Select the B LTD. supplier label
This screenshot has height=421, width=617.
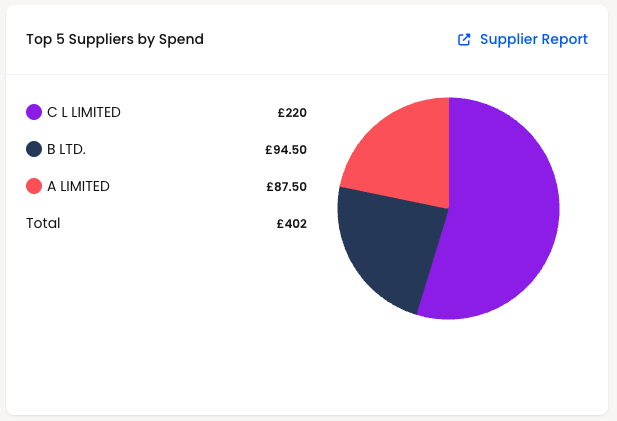tap(66, 149)
